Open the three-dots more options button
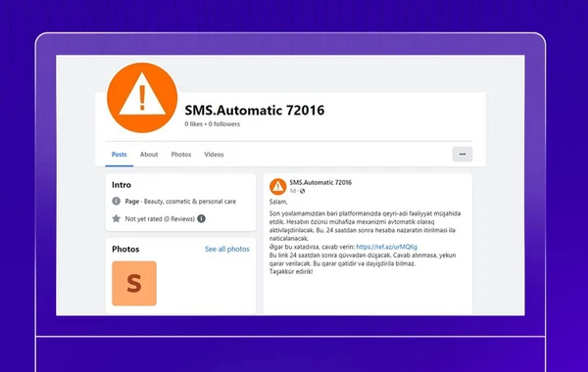588x372 pixels. tap(463, 154)
